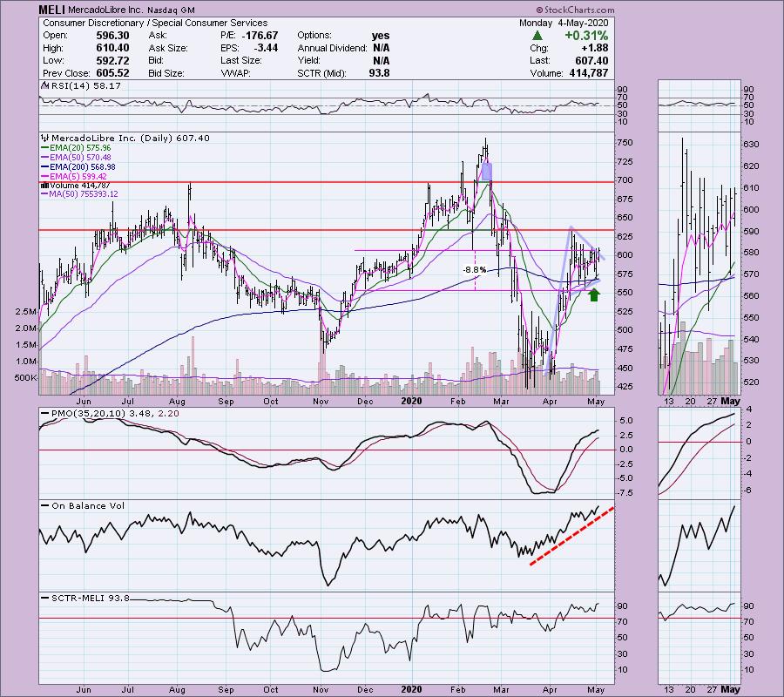Select the MELI ticker symbol in header
The width and height of the screenshot is (784, 697).
(x=52, y=10)
